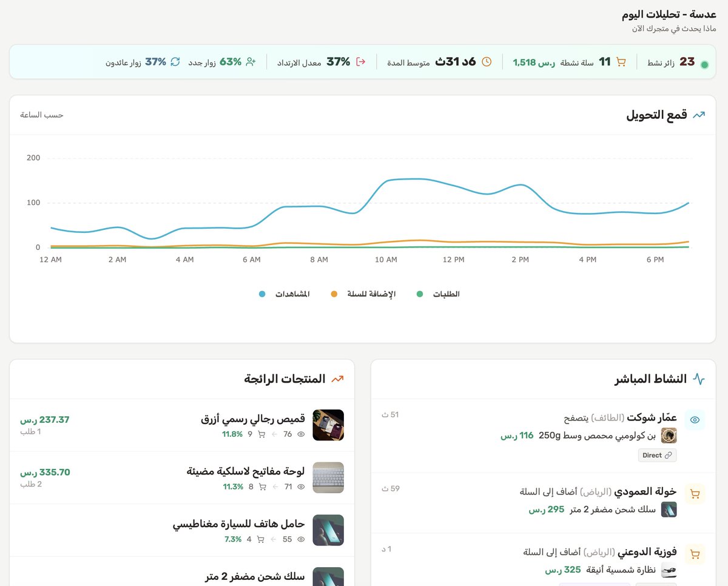Click the 59 ث timestamp in live activity
This screenshot has height=586, width=728.
tap(391, 488)
